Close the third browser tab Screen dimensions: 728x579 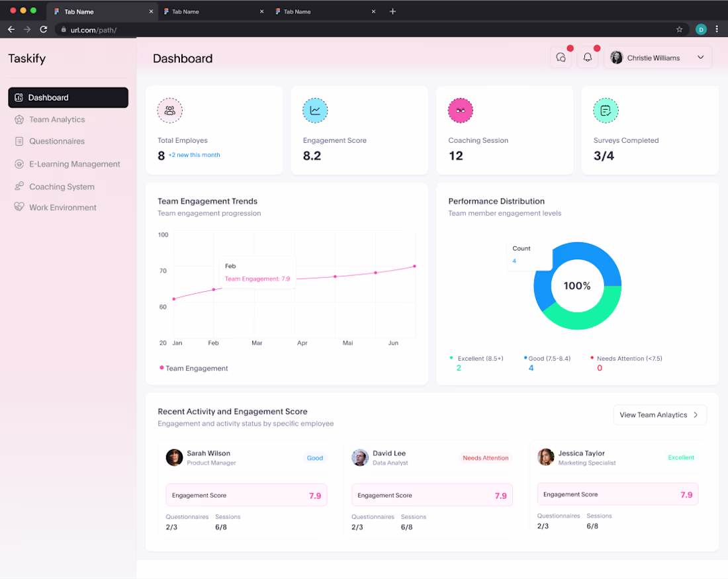pyautogui.click(x=373, y=12)
